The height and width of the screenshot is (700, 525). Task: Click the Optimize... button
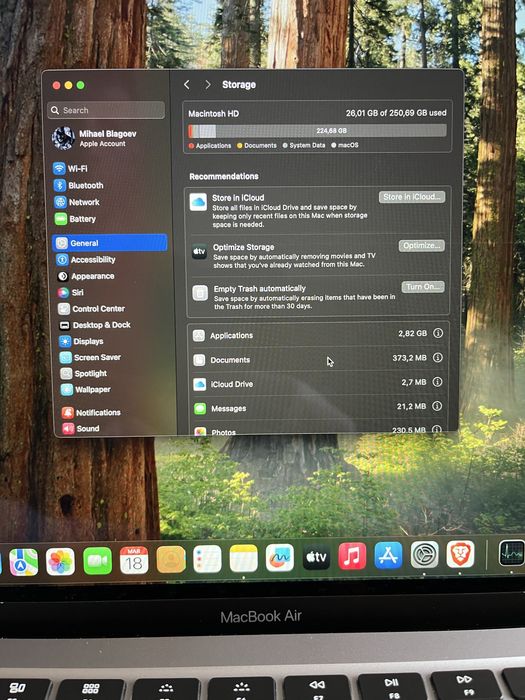coord(421,246)
